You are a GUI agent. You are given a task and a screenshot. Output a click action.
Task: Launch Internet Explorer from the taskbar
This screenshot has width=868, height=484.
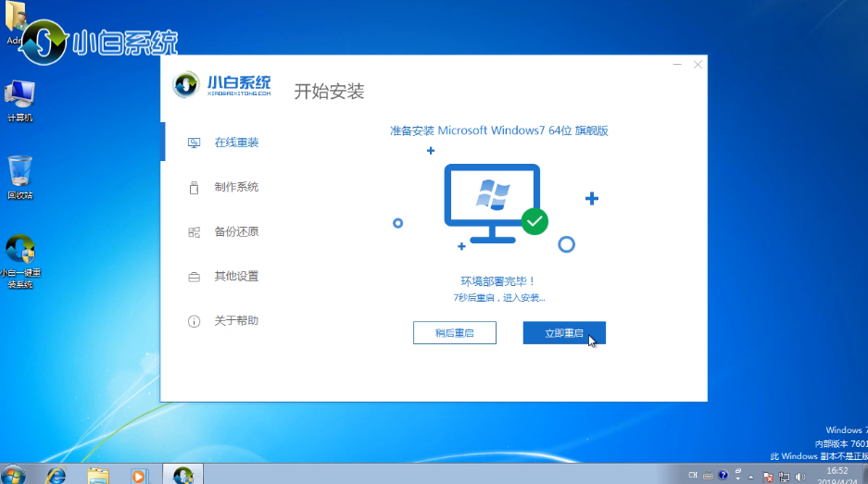coord(56,476)
